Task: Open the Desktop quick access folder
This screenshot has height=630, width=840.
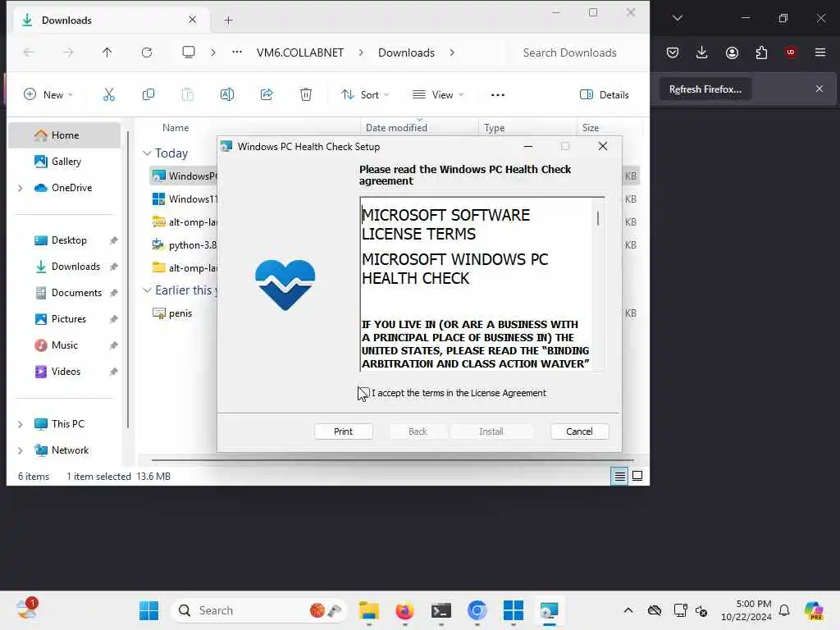Action: coord(69,240)
